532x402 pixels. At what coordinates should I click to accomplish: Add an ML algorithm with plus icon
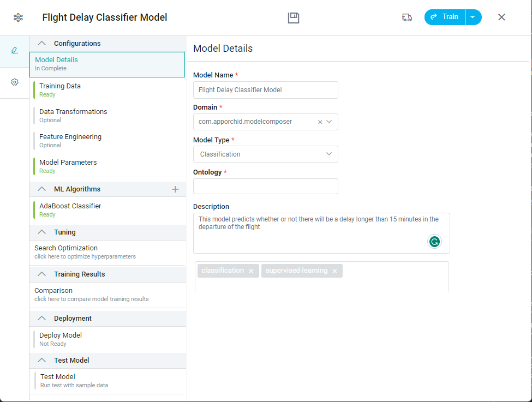(175, 189)
